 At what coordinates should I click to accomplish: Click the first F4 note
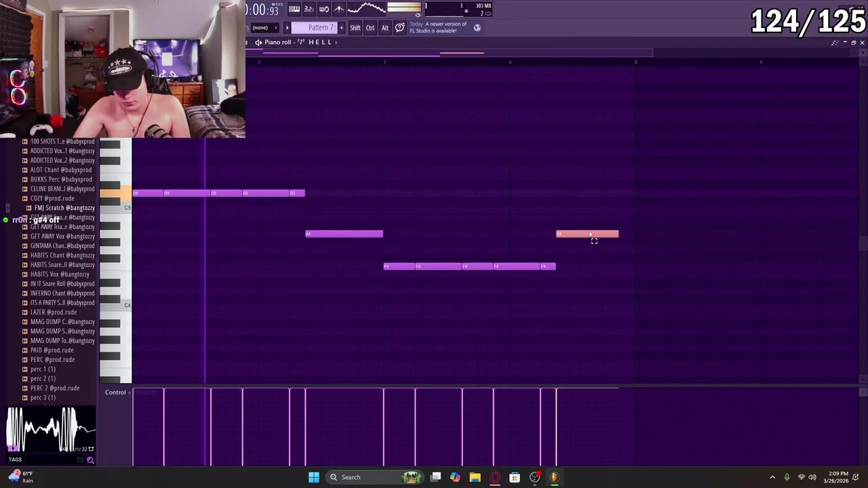tap(399, 266)
